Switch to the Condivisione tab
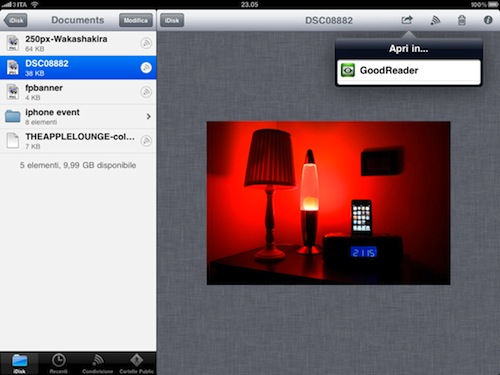This screenshot has height=375, width=500. click(97, 363)
